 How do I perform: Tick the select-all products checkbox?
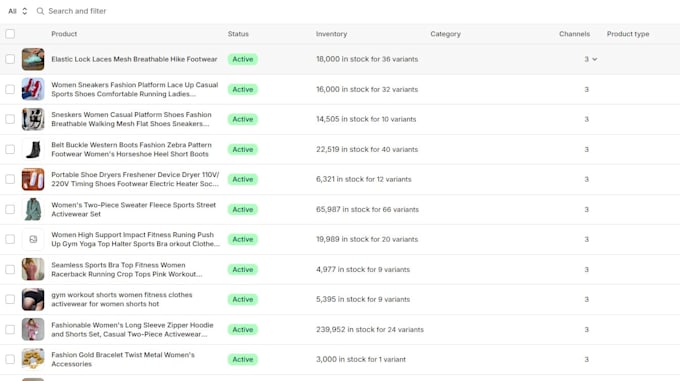click(x=10, y=34)
